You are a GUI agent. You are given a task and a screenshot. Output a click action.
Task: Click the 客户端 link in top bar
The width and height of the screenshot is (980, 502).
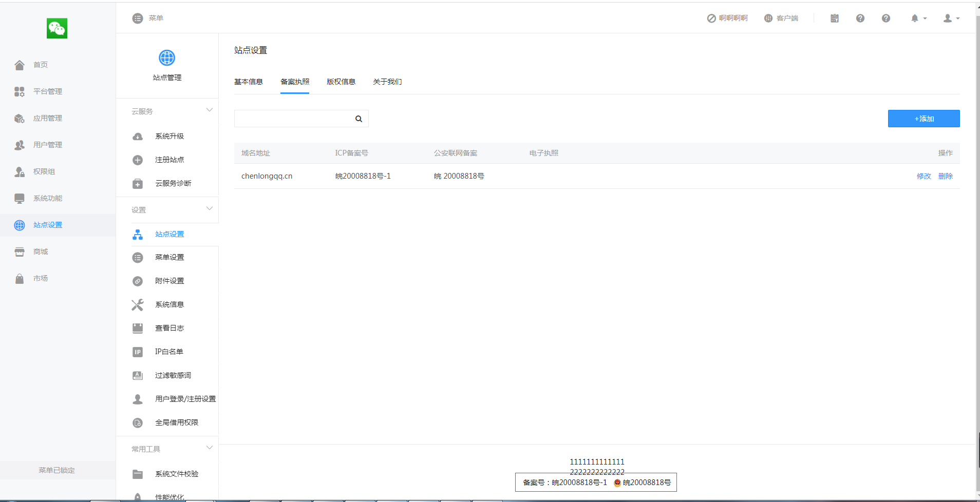pos(781,18)
